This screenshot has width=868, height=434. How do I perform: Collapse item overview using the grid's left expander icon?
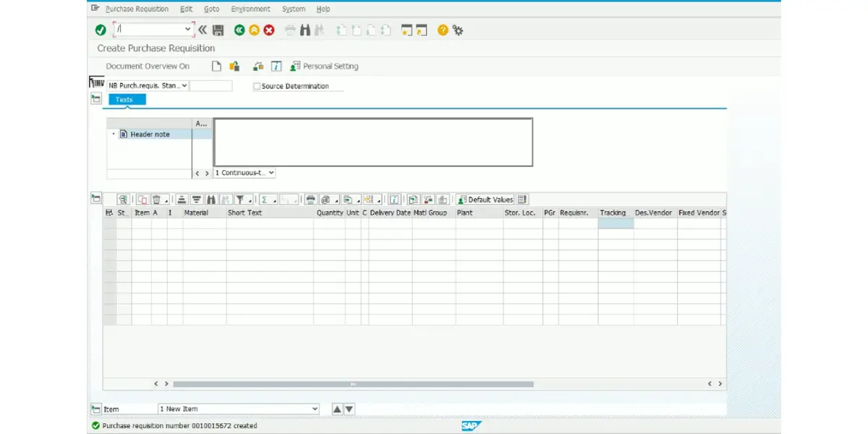pos(96,198)
